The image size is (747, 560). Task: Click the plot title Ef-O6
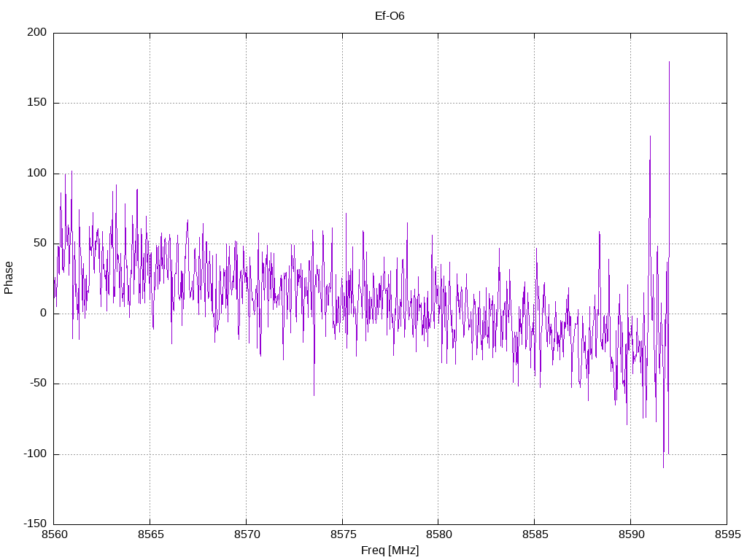tap(390, 16)
